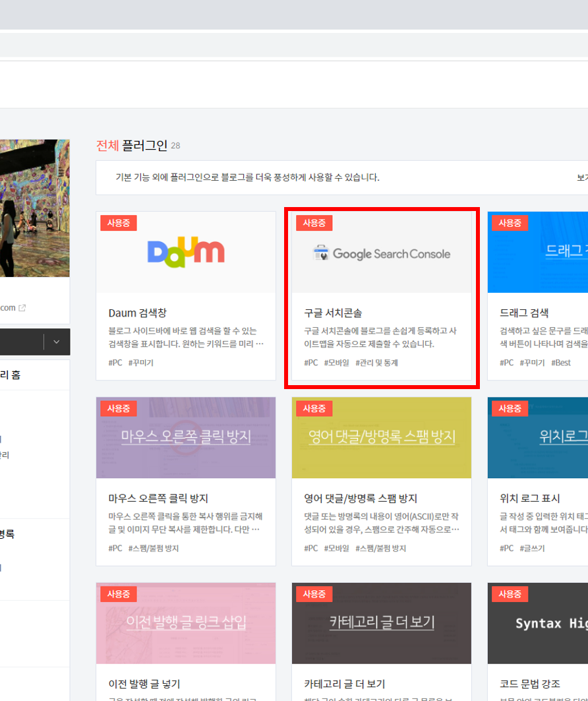The image size is (588, 701).
Task: Click #Best tag under 드래그 검색
Action: pyautogui.click(x=561, y=363)
